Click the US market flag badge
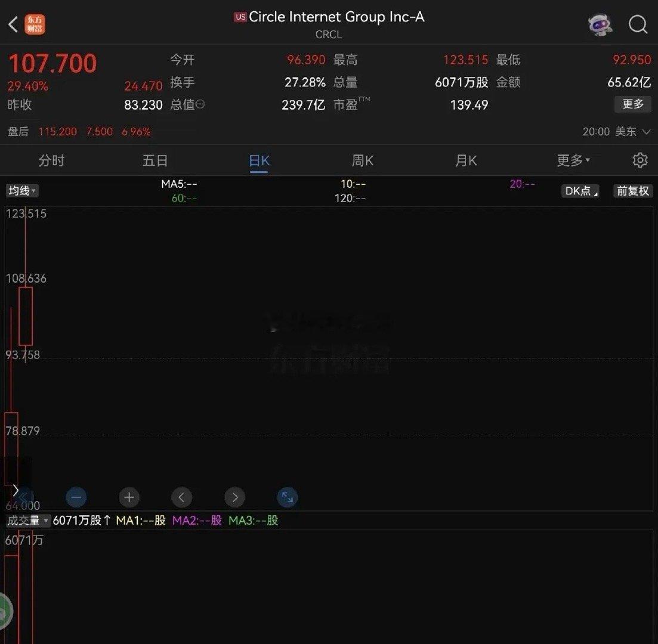The image size is (658, 644). coord(240,17)
